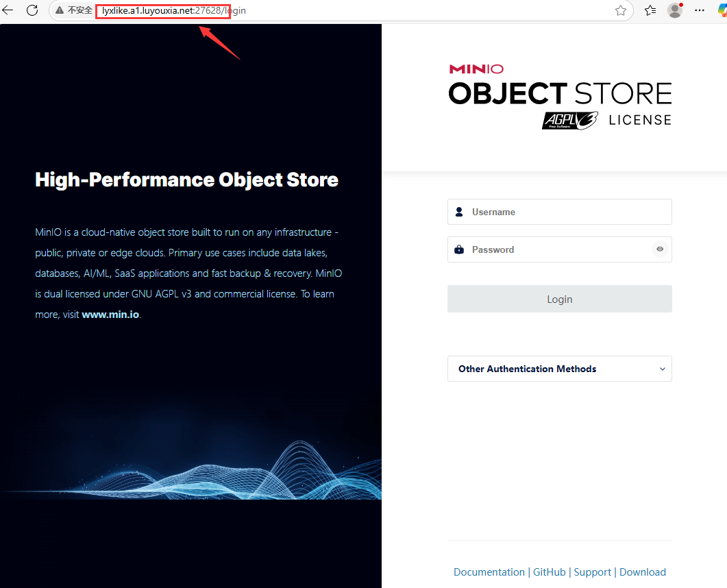Open the browser settings ellipsis menu
The height and width of the screenshot is (588, 727).
pos(699,10)
